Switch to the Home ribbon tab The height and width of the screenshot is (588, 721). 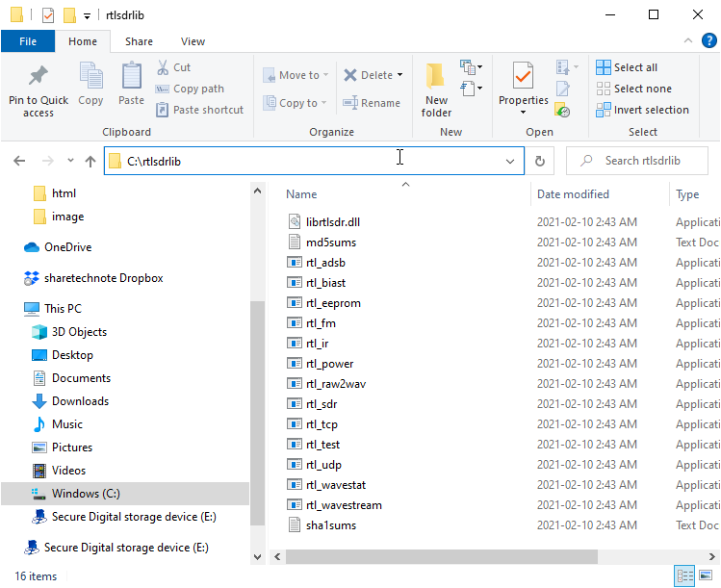click(x=83, y=41)
